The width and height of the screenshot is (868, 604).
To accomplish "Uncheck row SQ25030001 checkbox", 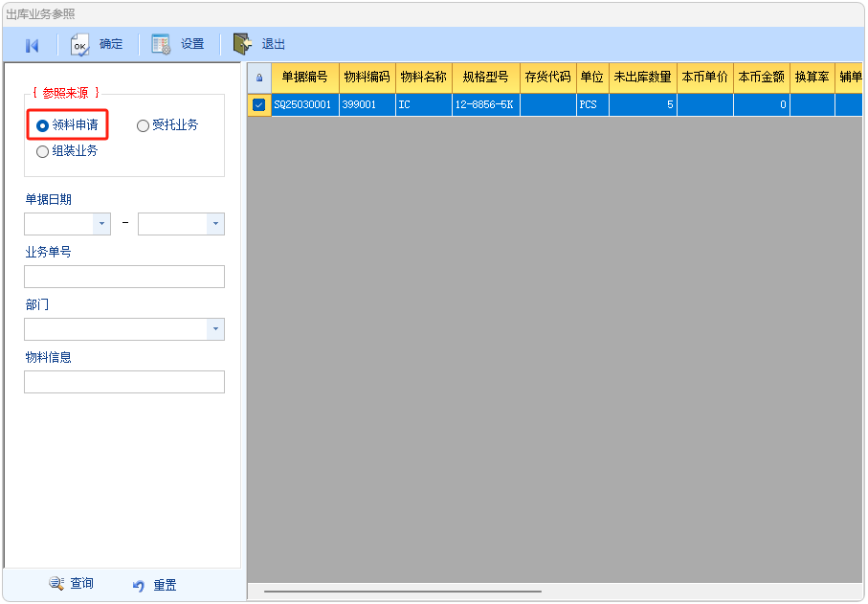I will 258,104.
